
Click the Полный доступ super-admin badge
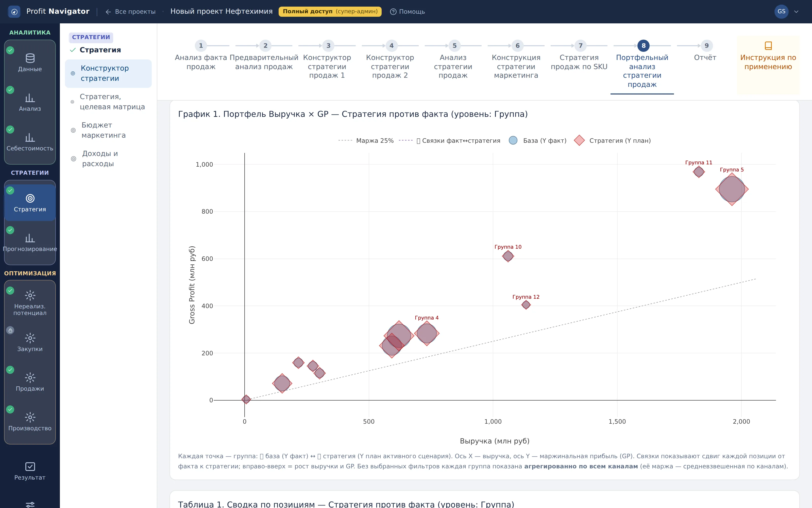coord(330,11)
